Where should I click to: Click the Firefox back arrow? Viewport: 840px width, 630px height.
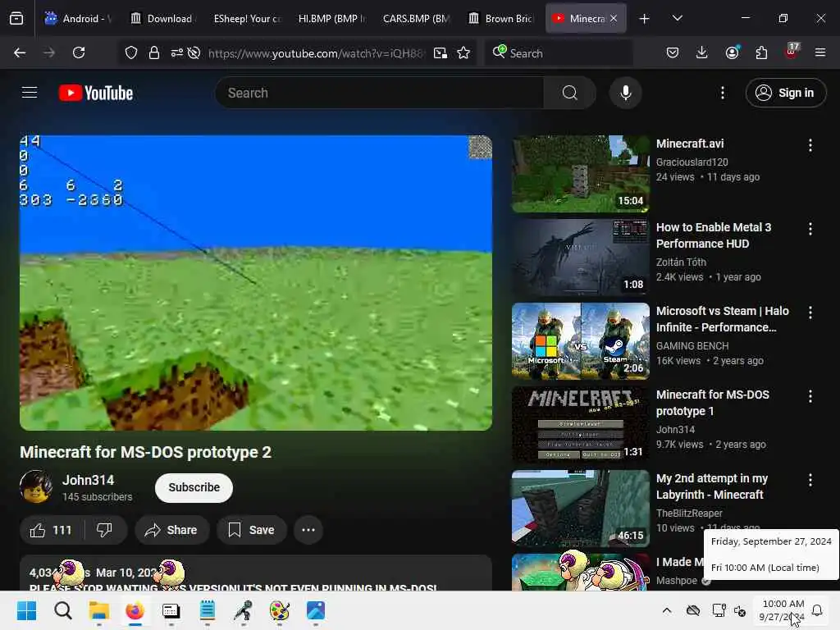tap(20, 52)
